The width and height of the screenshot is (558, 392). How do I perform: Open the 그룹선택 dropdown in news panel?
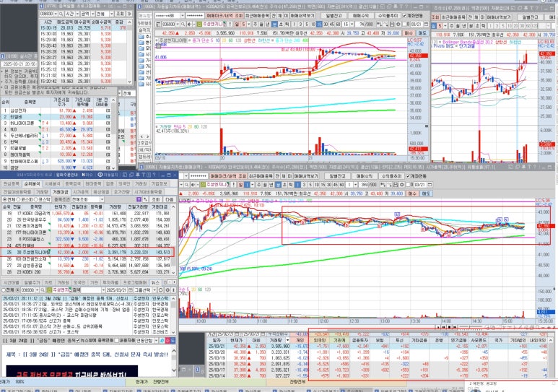pyautogui.click(x=154, y=290)
